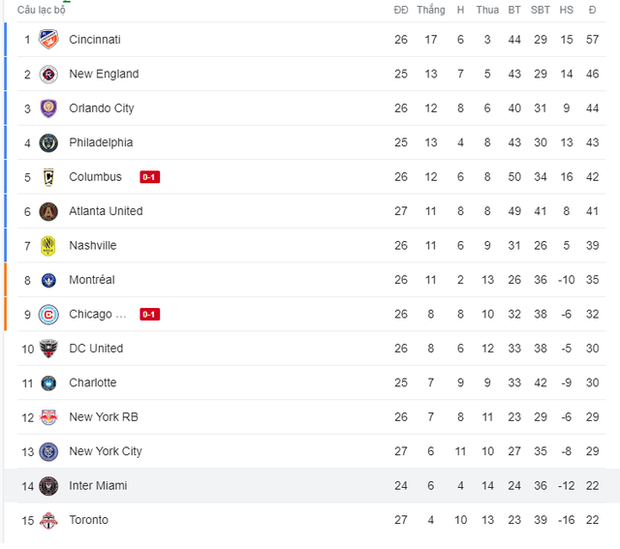Click the Philadelphia Union logo
The width and height of the screenshot is (620, 549).
click(48, 143)
